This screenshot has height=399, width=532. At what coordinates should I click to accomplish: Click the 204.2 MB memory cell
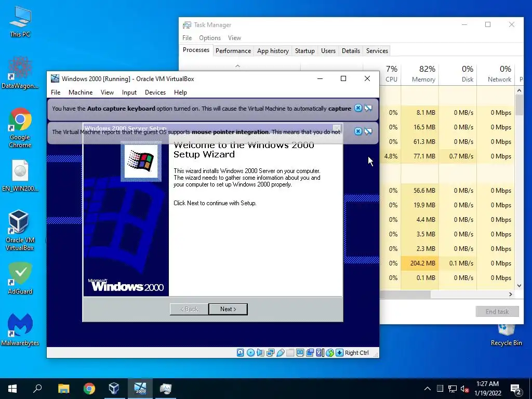point(420,263)
